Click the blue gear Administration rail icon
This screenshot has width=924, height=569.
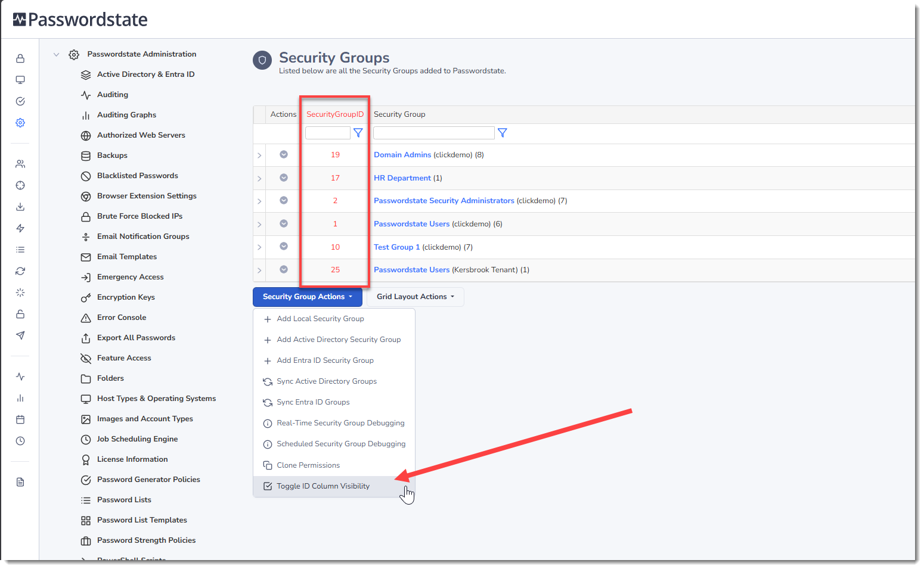click(x=20, y=123)
